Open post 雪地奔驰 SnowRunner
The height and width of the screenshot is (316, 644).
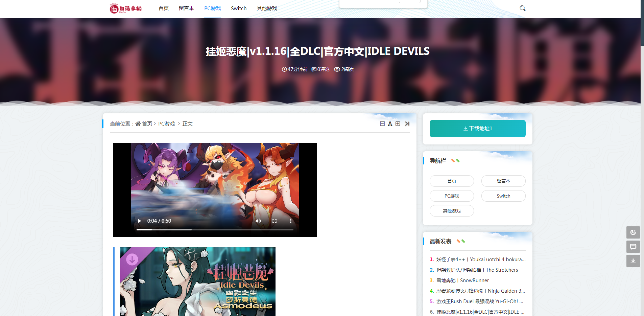pos(462,280)
